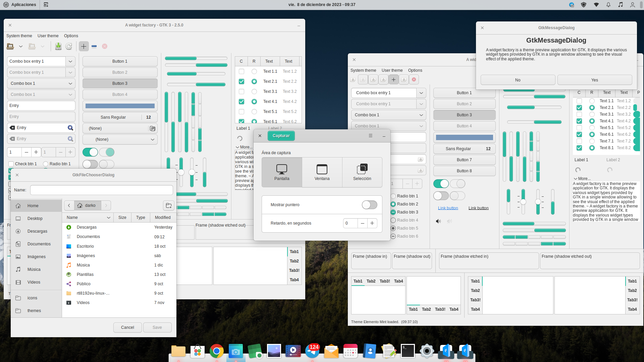
Task: Select the radio in the Text 3.1 row, left window
Action: click(x=254, y=92)
